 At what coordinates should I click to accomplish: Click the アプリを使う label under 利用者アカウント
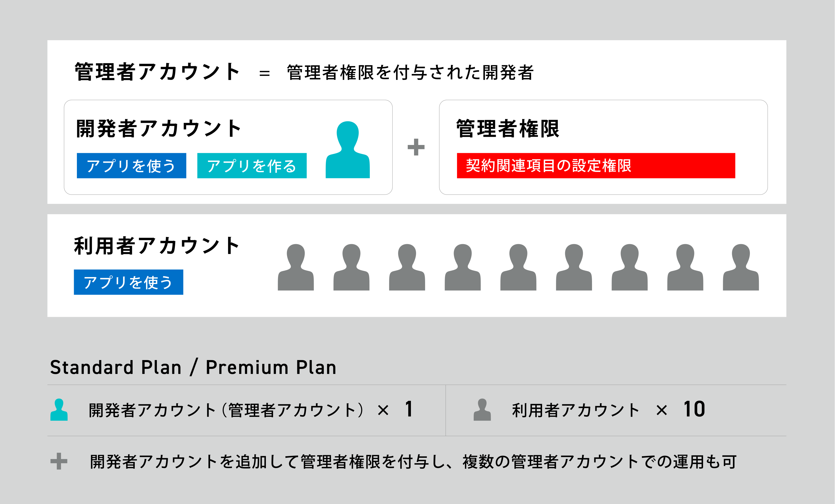pos(128,282)
